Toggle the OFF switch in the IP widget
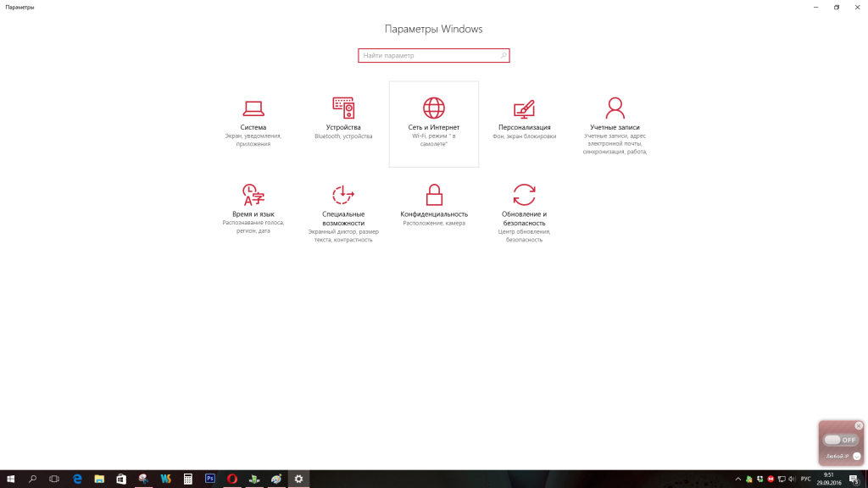 (840, 440)
